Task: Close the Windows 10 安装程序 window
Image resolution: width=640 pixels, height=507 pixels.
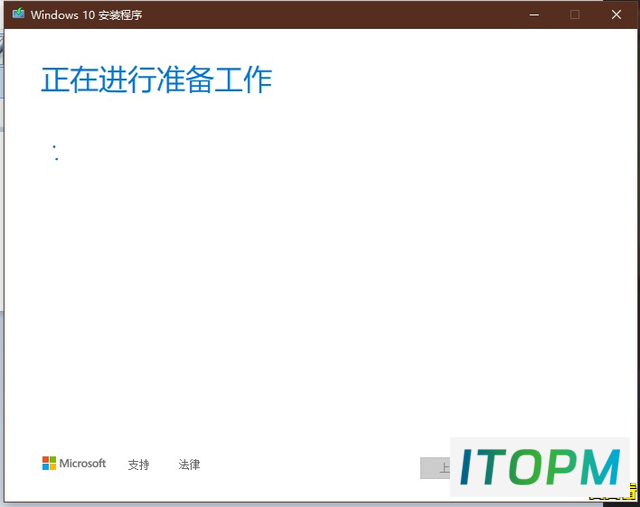Action: point(616,15)
